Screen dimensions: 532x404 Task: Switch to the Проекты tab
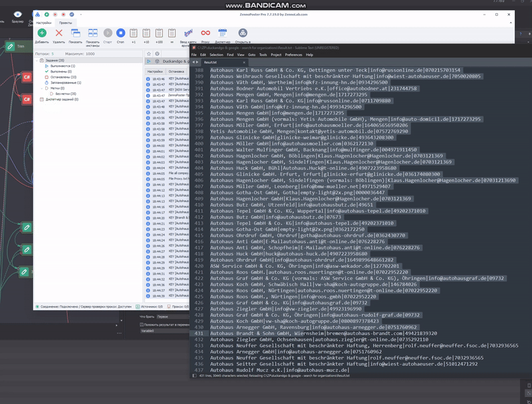pos(65,23)
